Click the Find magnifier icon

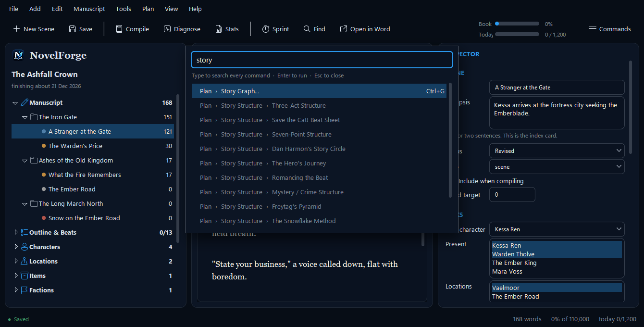click(x=307, y=29)
